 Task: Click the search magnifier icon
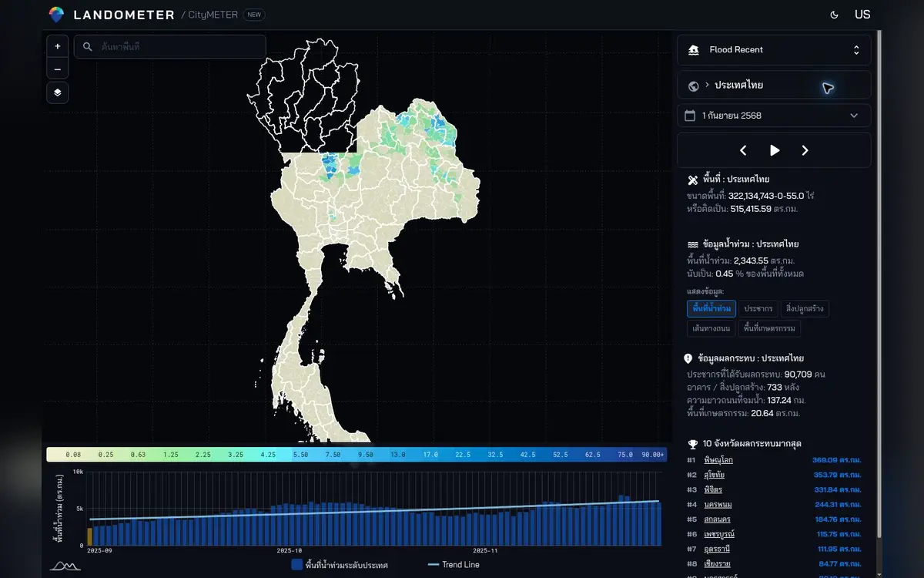pyautogui.click(x=89, y=47)
